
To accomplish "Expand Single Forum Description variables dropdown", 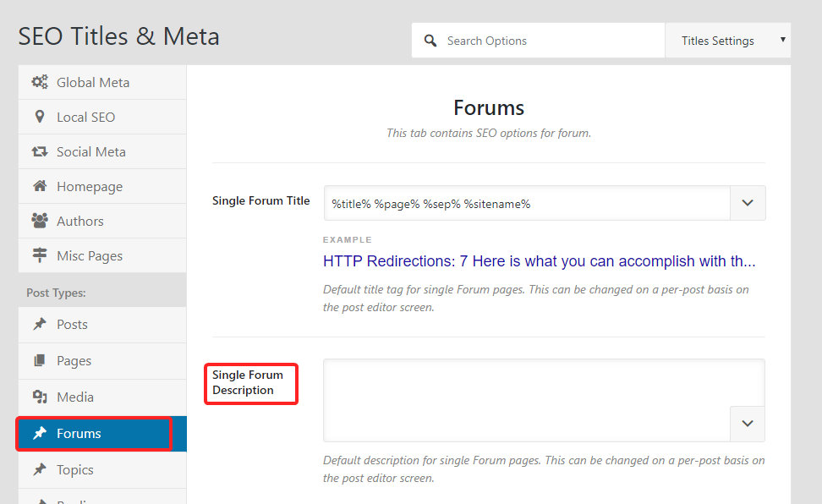I will [748, 424].
